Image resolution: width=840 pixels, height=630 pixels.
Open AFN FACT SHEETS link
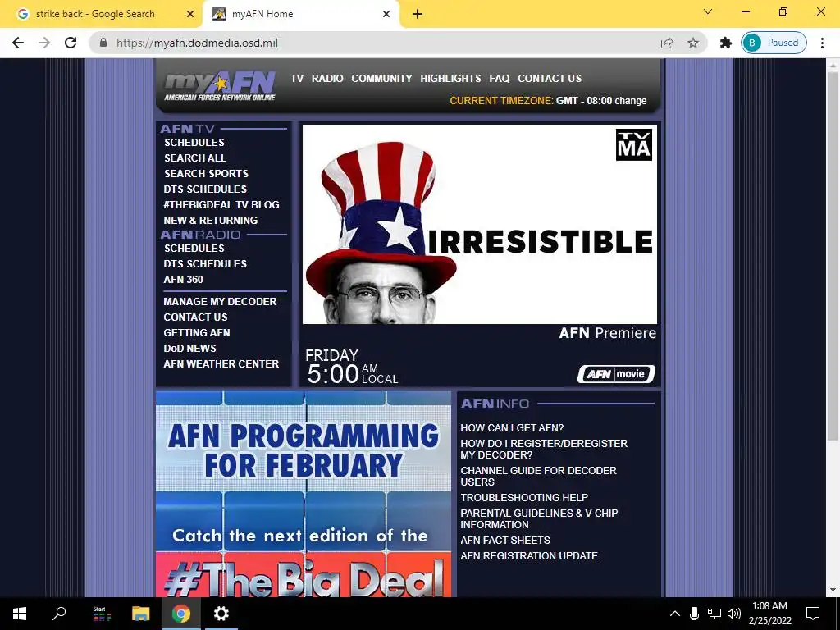[505, 541]
